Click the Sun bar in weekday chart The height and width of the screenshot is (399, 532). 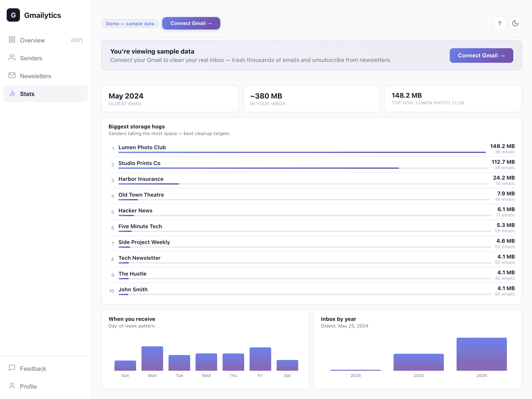coord(125,366)
